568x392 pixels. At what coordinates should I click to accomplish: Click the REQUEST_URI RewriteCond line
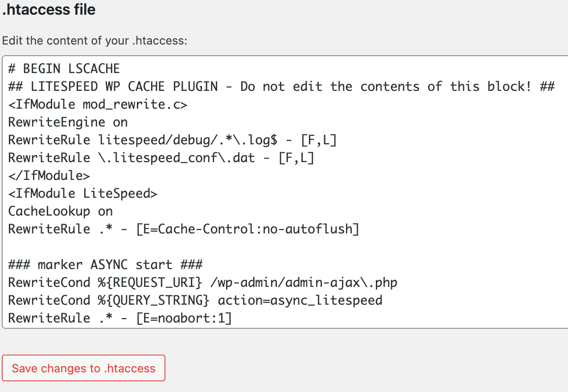tap(202, 282)
